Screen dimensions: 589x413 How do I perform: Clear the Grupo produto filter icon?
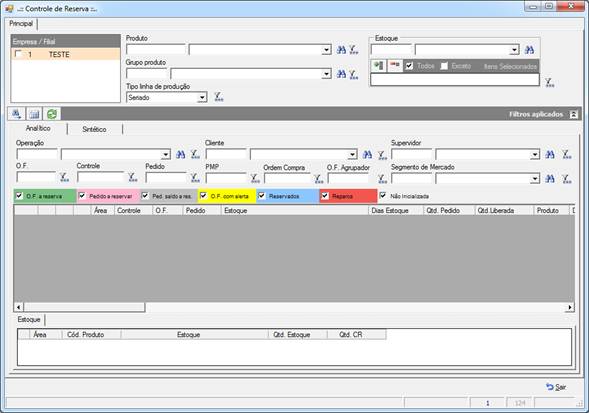click(353, 74)
